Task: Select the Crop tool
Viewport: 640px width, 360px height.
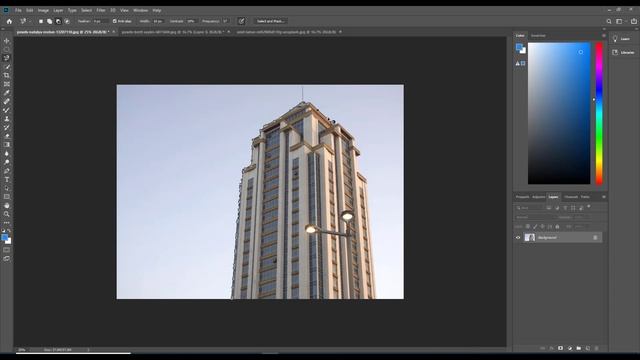Action: point(7,76)
